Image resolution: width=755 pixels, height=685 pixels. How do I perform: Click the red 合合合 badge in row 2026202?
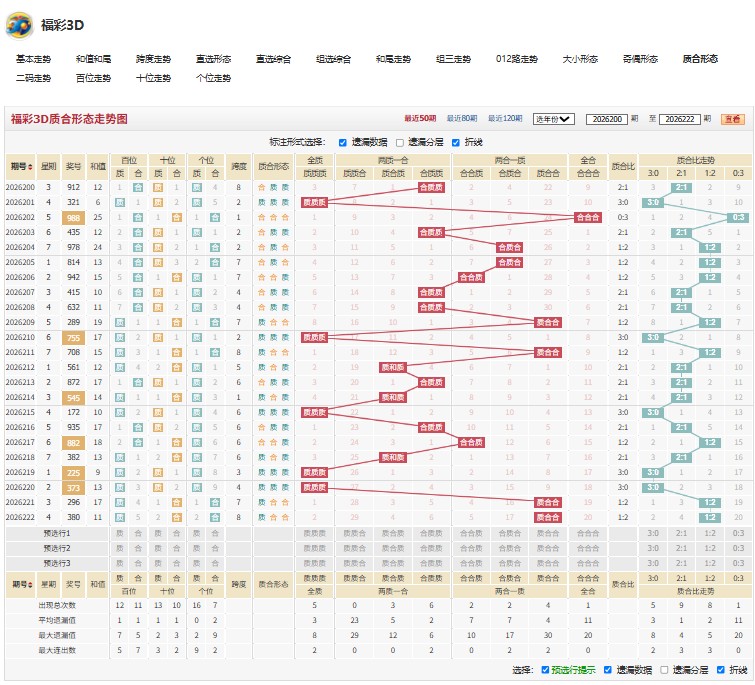[x=588, y=218]
